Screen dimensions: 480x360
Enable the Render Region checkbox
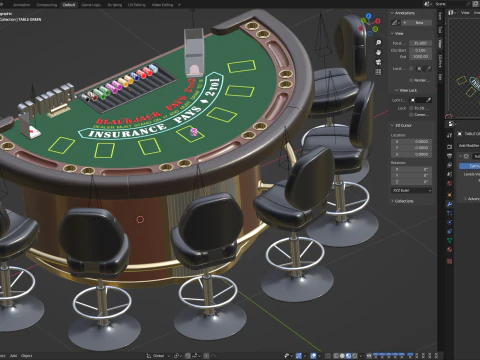point(411,80)
